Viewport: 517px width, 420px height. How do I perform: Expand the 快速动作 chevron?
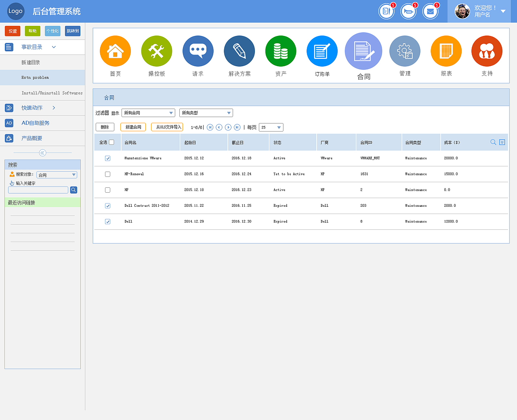54,108
